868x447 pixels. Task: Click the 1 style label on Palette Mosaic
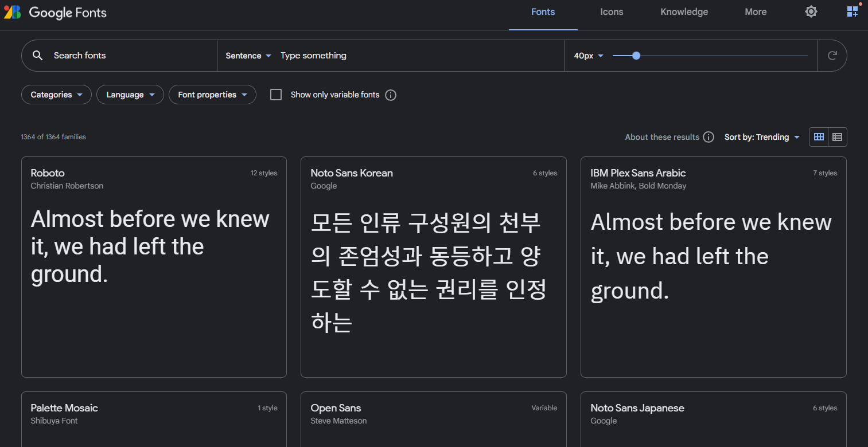coord(267,408)
